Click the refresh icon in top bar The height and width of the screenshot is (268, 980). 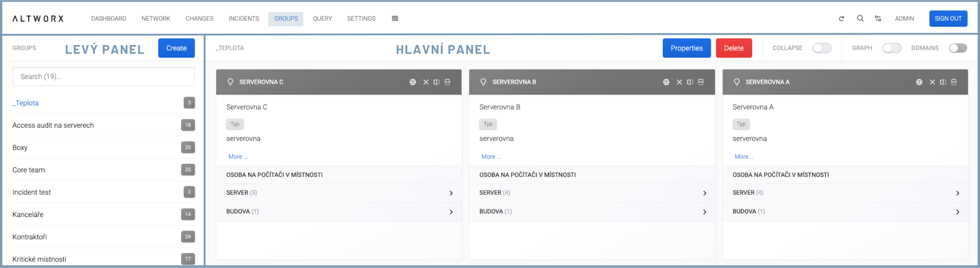[841, 19]
